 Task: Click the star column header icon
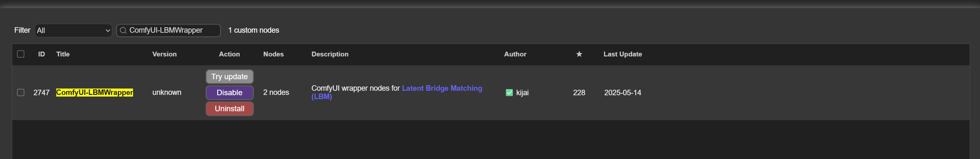tap(579, 54)
